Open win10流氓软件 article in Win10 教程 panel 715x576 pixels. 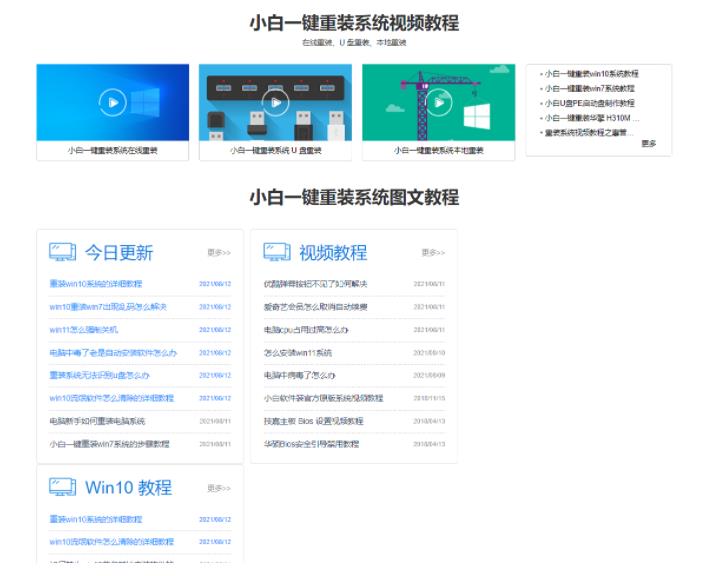111,542
